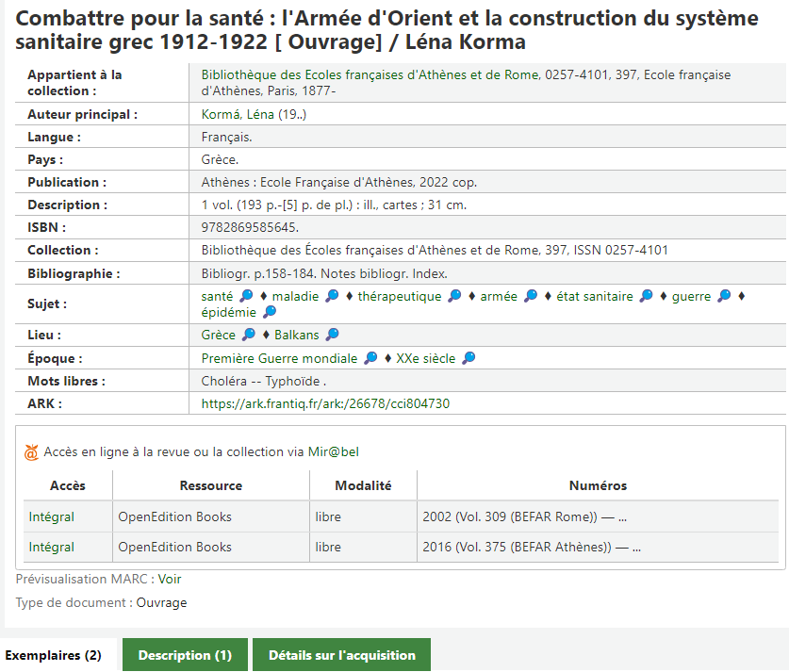The width and height of the screenshot is (789, 672).
Task: Follow the santé subject link
Action: click(218, 296)
